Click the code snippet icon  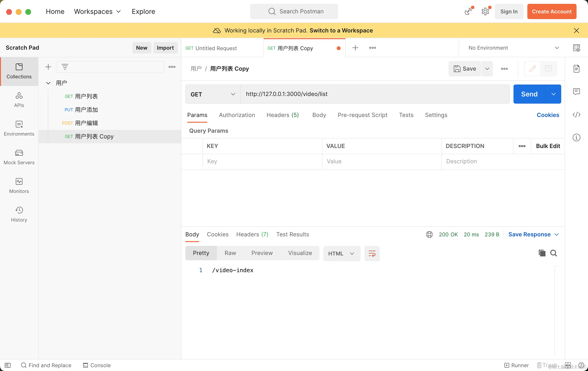[x=576, y=114]
